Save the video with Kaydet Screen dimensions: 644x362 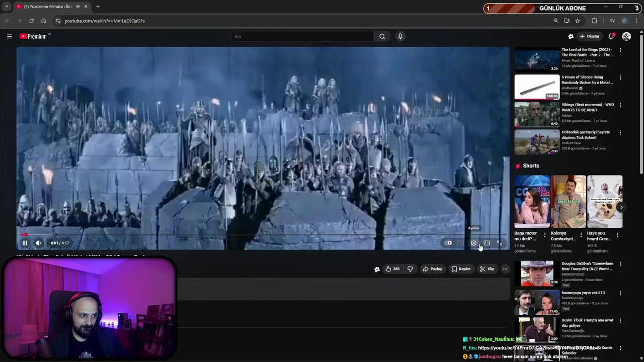(461, 269)
